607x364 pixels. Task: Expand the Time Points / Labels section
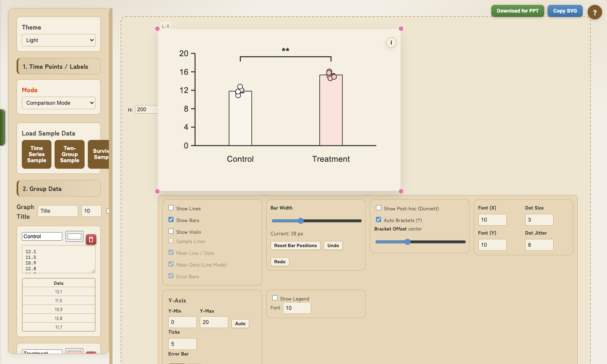pyautogui.click(x=59, y=67)
